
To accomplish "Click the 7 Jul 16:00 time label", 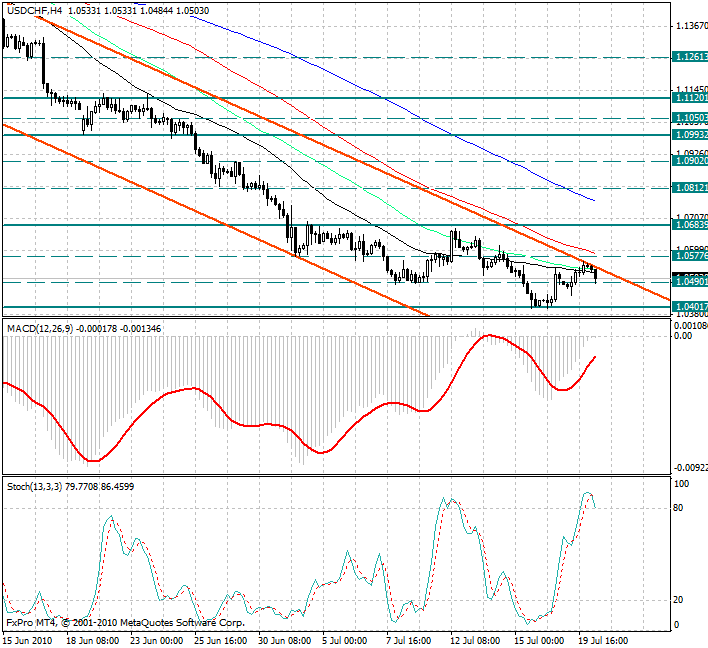I will click(409, 641).
